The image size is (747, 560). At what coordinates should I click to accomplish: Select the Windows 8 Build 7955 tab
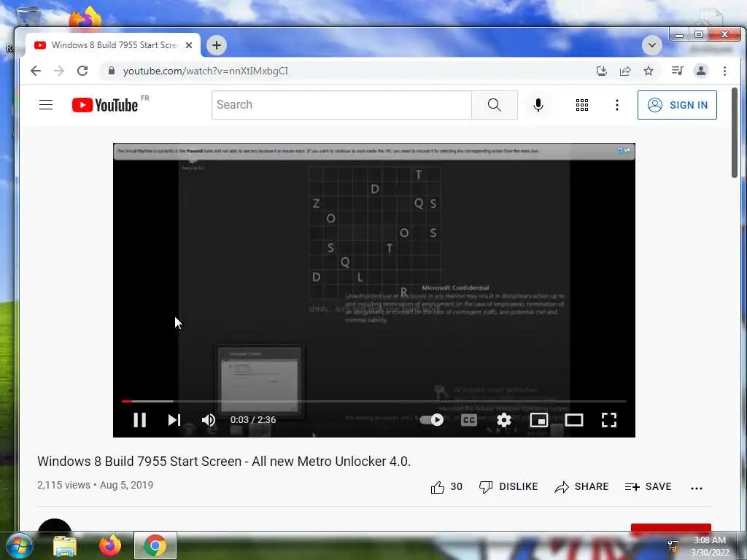113,45
